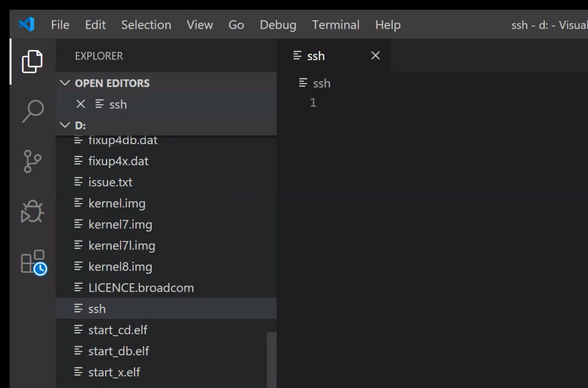Image resolution: width=588 pixels, height=388 pixels.
Task: Open the Go menu
Action: [x=236, y=25]
